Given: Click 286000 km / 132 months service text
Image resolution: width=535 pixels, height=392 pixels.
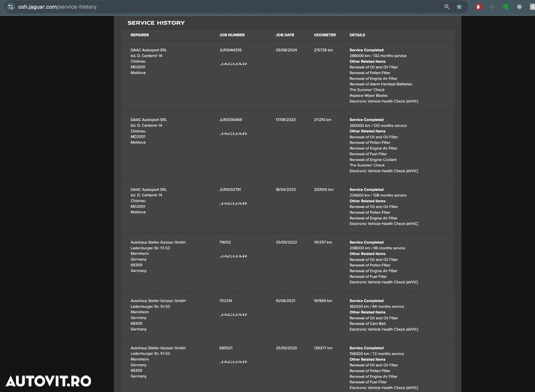Looking at the screenshot, I should click(378, 56).
